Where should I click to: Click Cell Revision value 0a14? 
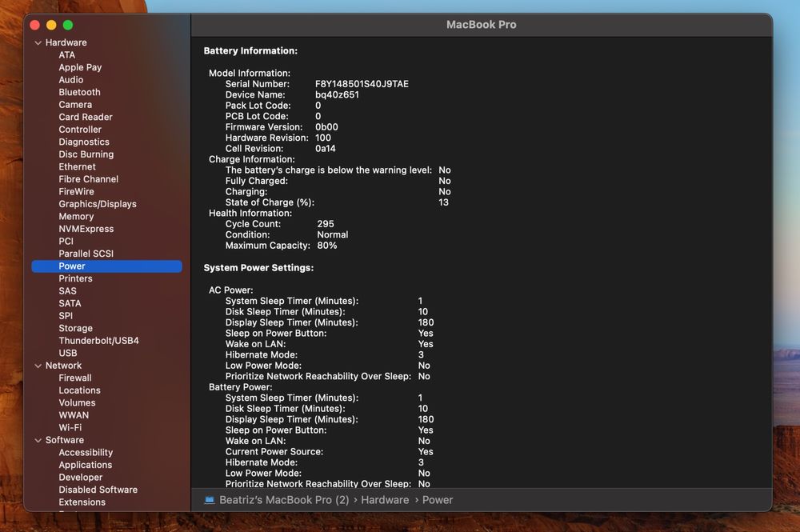tap(326, 149)
